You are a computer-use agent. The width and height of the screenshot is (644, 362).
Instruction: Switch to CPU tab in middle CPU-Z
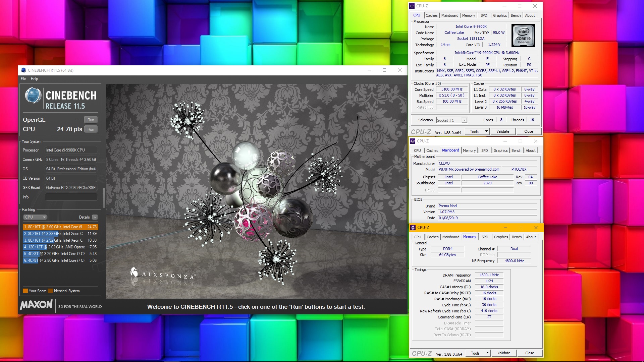tap(417, 150)
